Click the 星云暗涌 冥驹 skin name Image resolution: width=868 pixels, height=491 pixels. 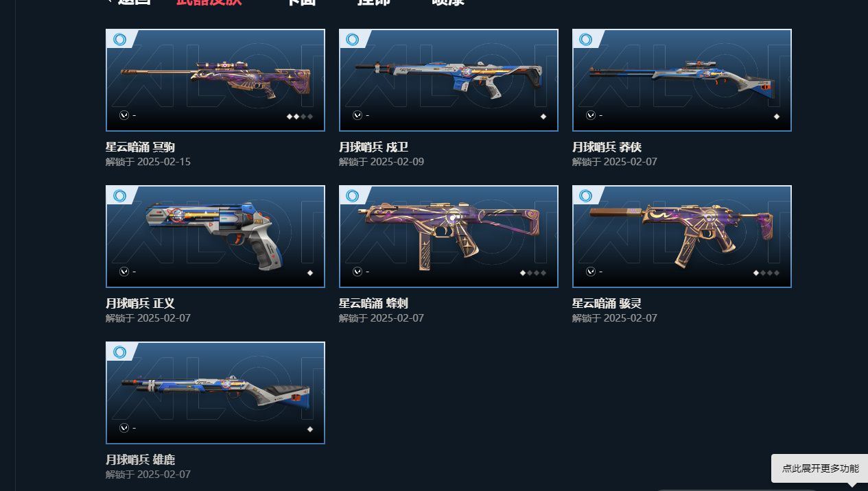click(140, 147)
